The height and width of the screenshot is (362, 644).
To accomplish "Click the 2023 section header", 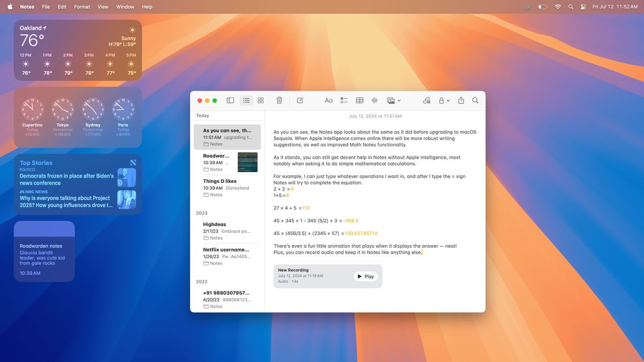I will (202, 213).
